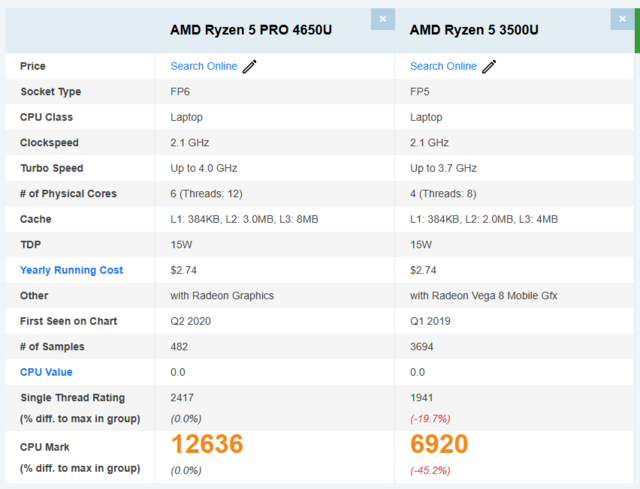640x489 pixels.
Task: Click the 6 (Threads: 12) cores value
Action: click(206, 193)
